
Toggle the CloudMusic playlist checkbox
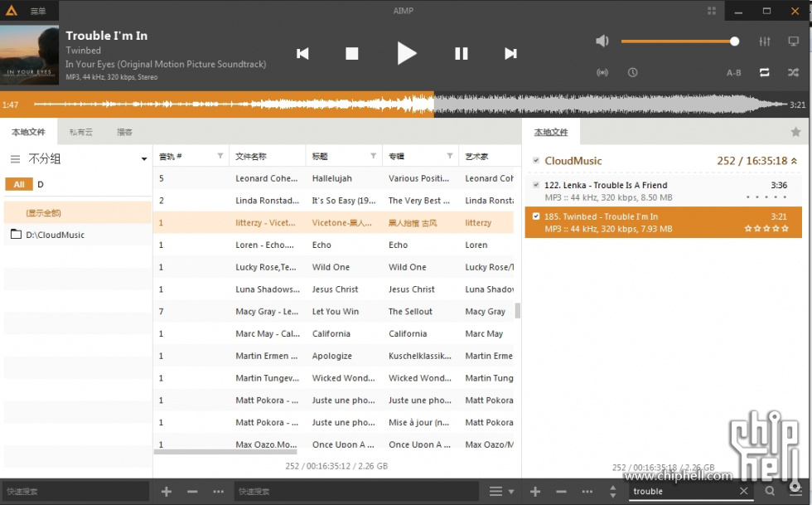[536, 161]
